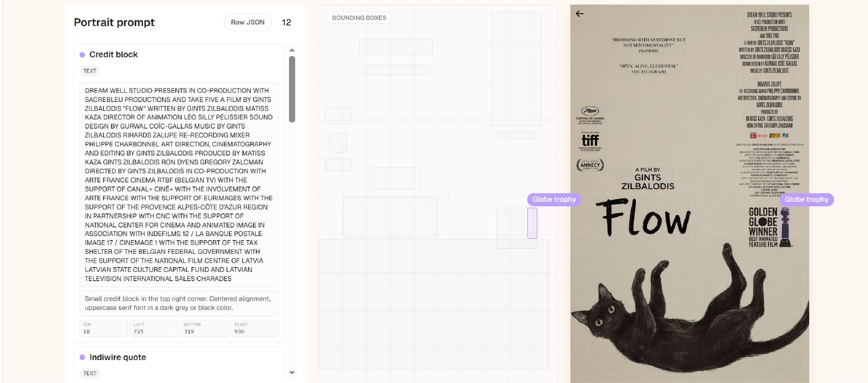Click 'GOLDEN GLOBE WINNER' text on poster

pos(763,222)
